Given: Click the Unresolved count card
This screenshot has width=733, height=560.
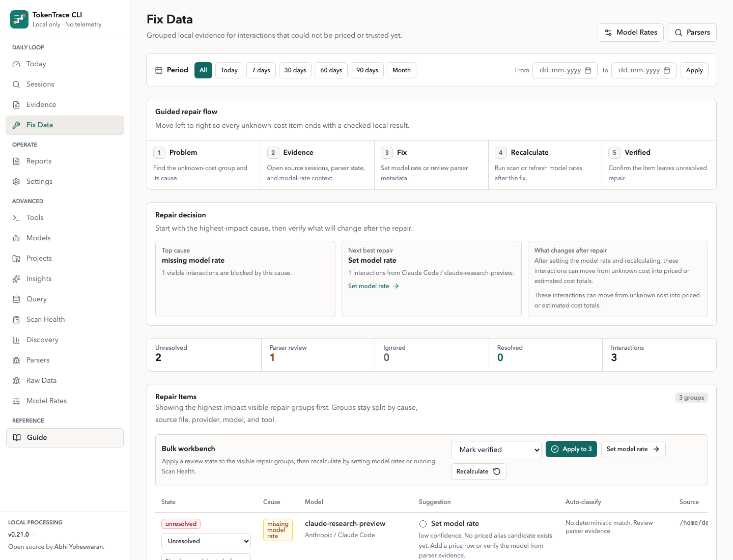Looking at the screenshot, I should 204,355.
